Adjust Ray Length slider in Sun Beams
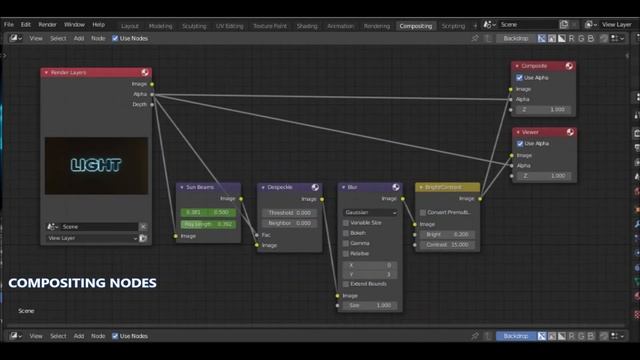 [x=208, y=224]
